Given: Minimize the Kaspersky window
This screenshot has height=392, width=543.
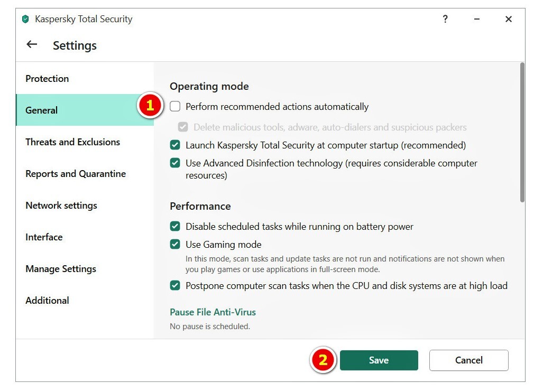Looking at the screenshot, I should [x=477, y=19].
